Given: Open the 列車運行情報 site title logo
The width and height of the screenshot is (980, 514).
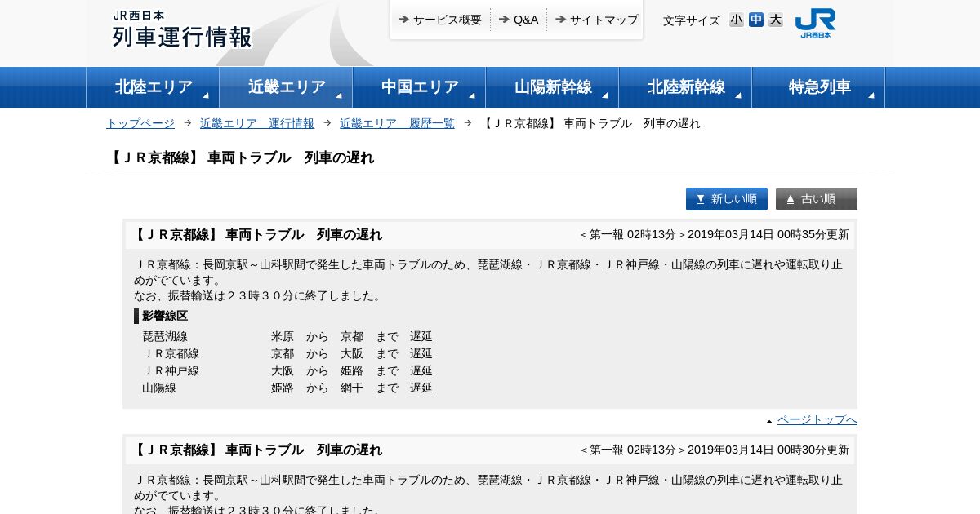Looking at the screenshot, I should [181, 29].
